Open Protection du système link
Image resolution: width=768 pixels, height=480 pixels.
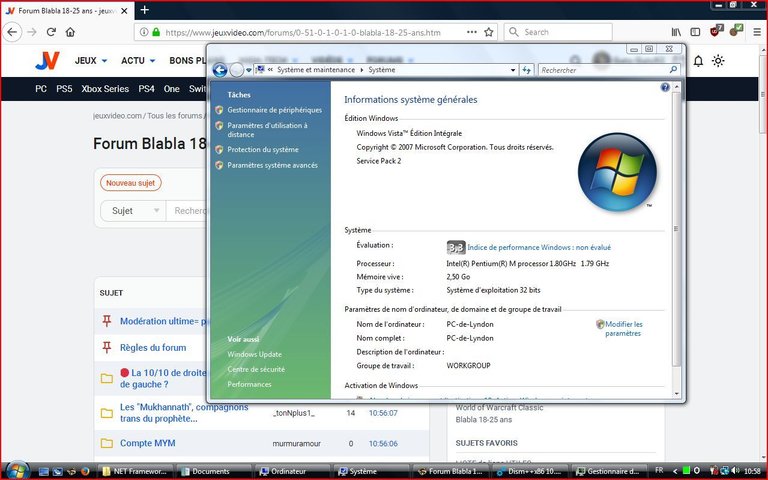[x=263, y=149]
